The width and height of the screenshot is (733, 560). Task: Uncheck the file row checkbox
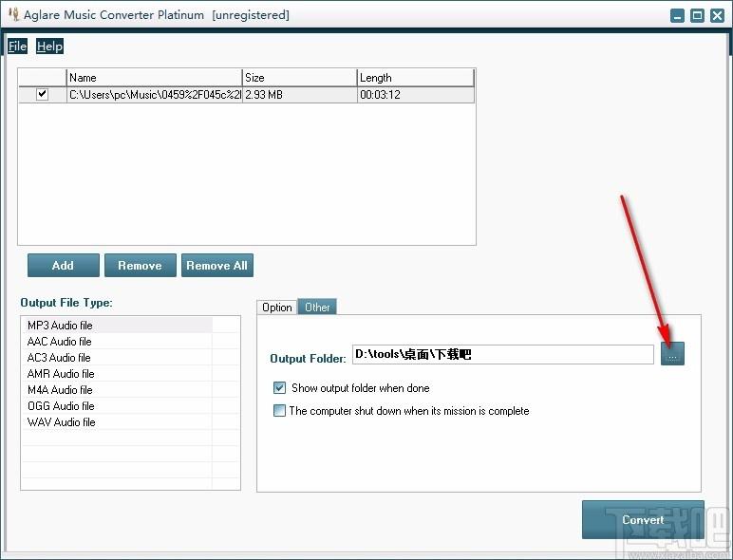tap(42, 94)
